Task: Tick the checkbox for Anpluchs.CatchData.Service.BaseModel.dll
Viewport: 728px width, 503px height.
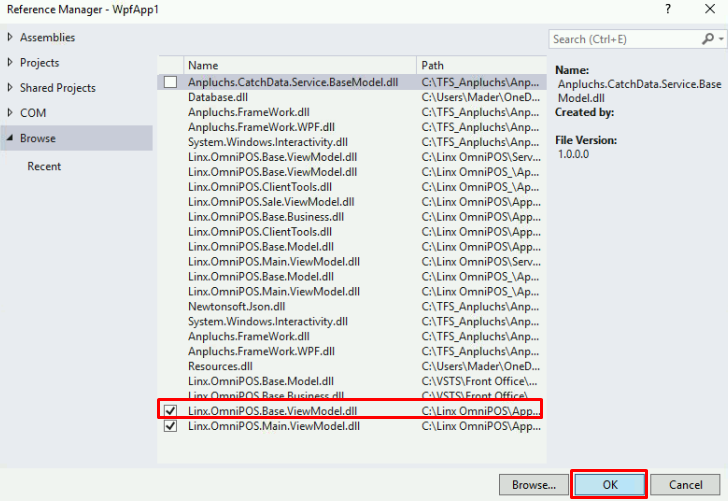Action: [170, 82]
